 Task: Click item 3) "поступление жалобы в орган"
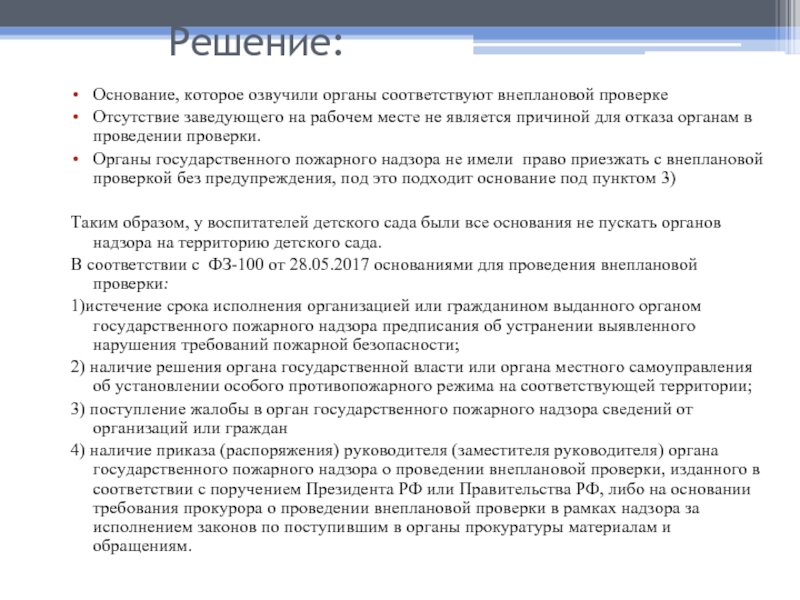point(382,418)
